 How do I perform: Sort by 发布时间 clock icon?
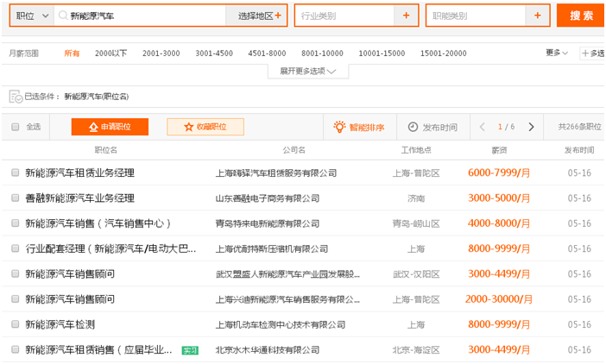(413, 127)
